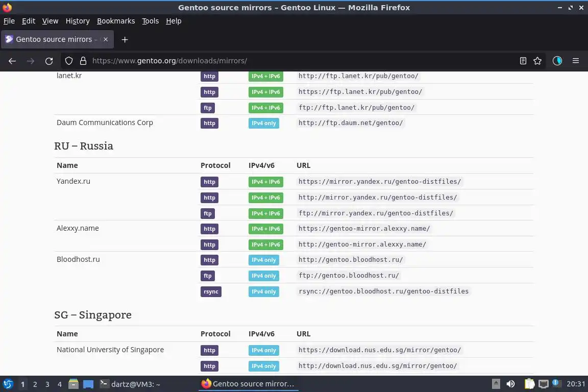
Task: Focus the Gentoo source mirror taskbar entry
Action: click(248, 384)
